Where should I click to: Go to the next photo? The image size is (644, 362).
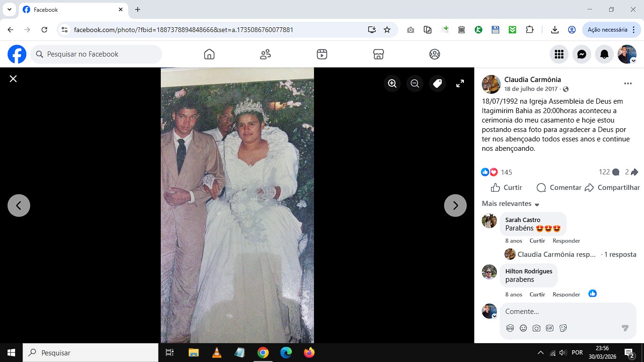[455, 206]
